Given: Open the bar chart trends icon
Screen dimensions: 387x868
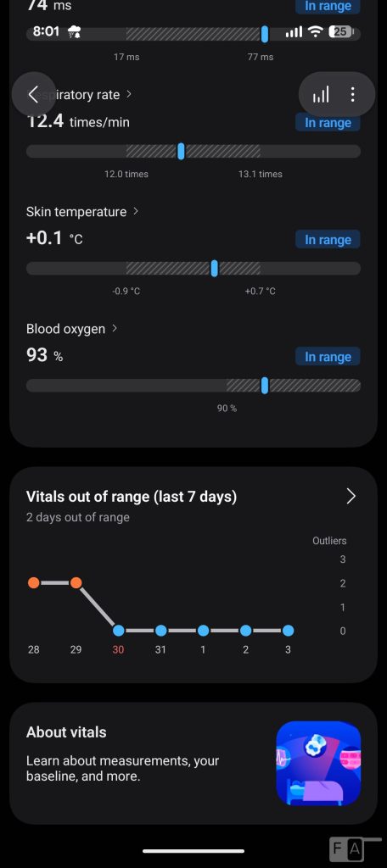Looking at the screenshot, I should tap(321, 95).
